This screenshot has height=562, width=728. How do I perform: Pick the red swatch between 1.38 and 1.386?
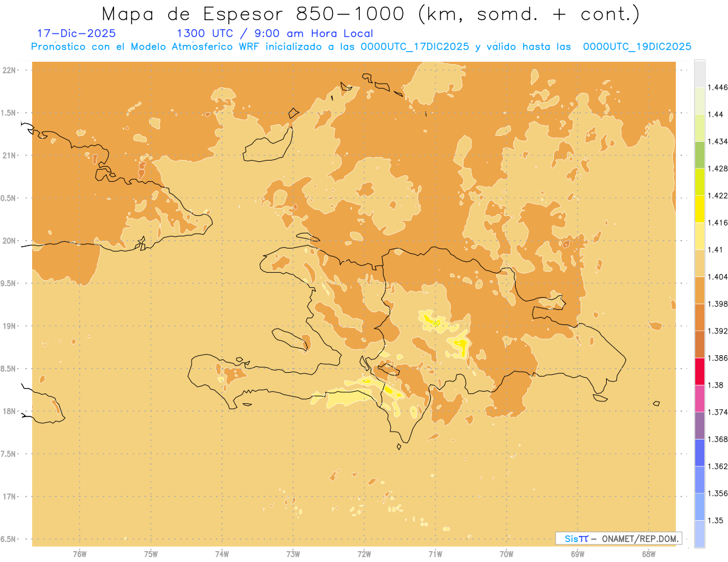(x=699, y=372)
